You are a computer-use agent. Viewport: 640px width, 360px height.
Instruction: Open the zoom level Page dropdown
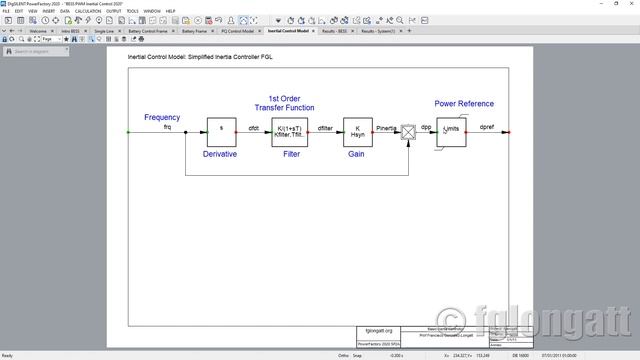click(x=51, y=39)
